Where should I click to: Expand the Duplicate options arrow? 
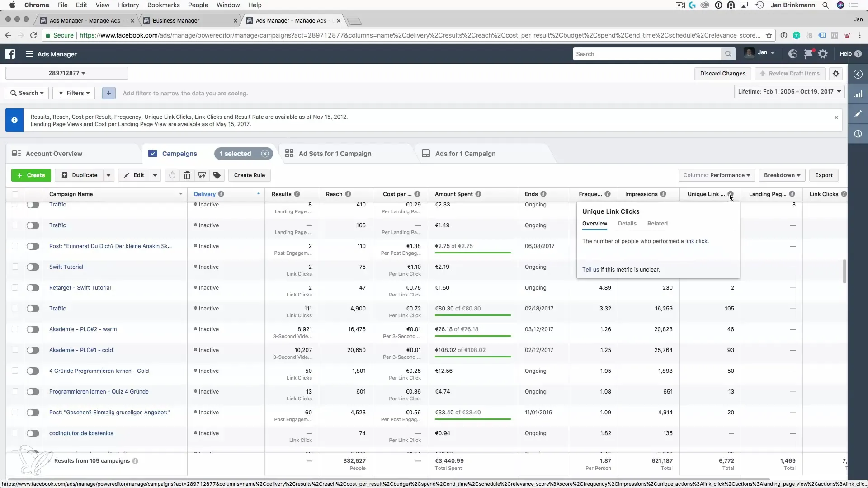pyautogui.click(x=108, y=175)
